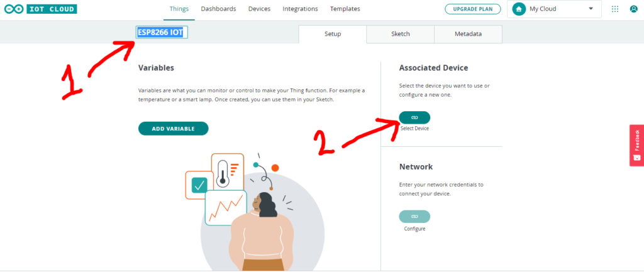Open the Things menu
The width and height of the screenshot is (644, 275).
[x=179, y=9]
